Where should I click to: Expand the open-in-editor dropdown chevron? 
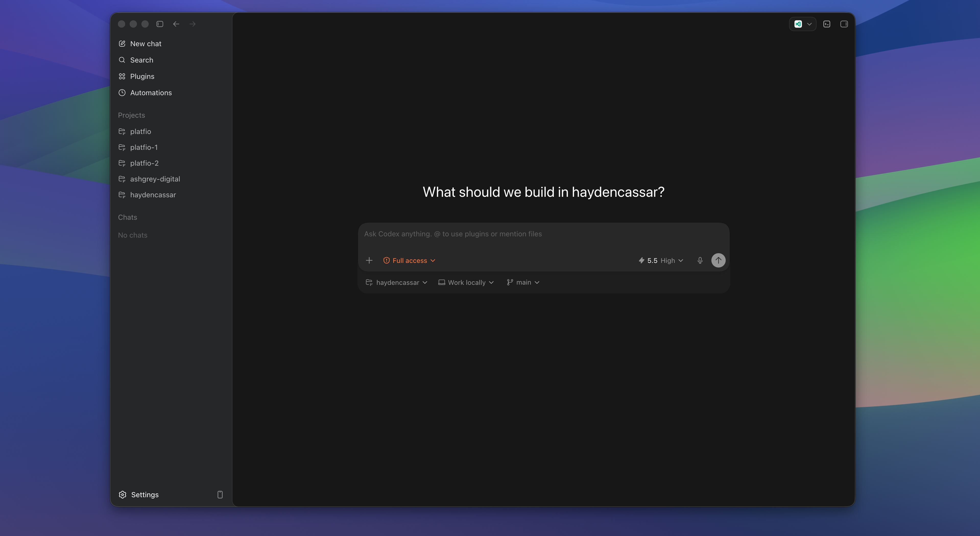(809, 24)
